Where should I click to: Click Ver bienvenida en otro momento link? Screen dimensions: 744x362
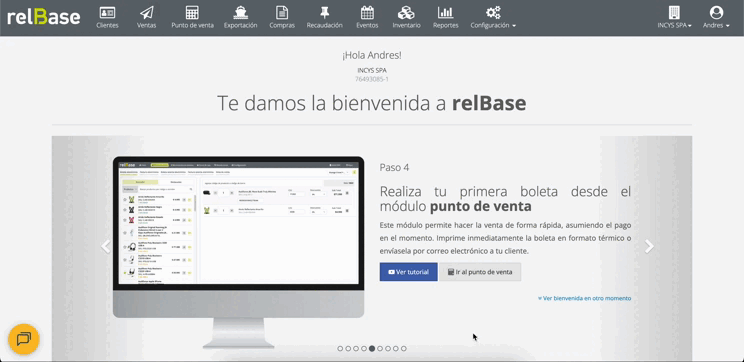point(585,298)
